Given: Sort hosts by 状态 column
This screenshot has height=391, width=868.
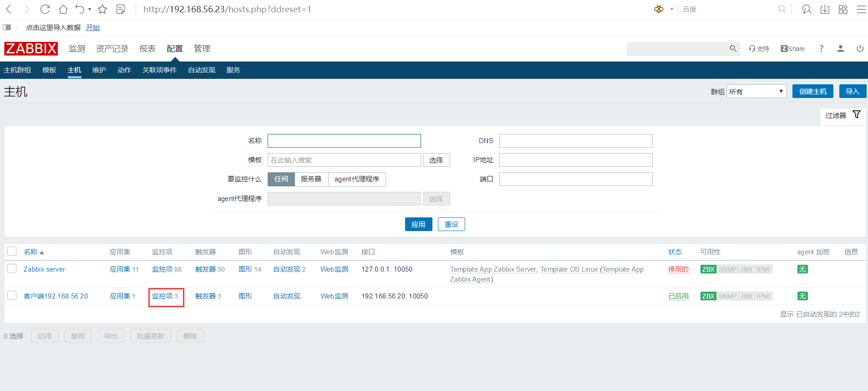Looking at the screenshot, I should (675, 252).
